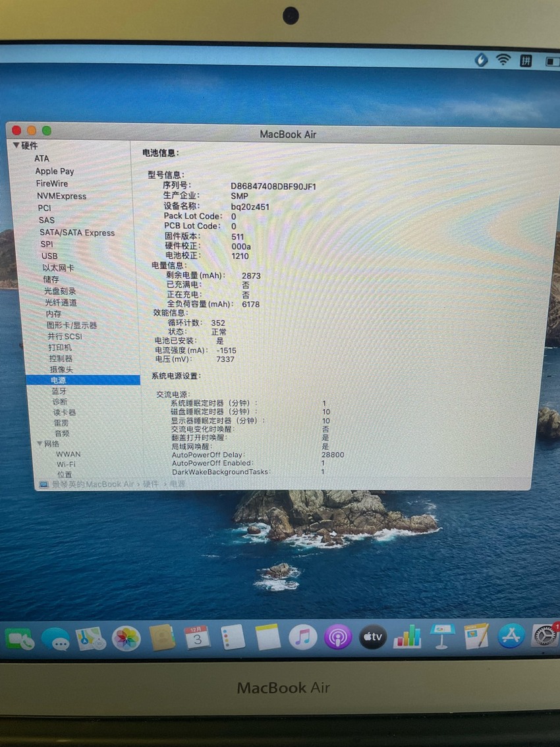Select 光盘刻录 in the sidebar
This screenshot has width=560, height=747.
[60, 291]
